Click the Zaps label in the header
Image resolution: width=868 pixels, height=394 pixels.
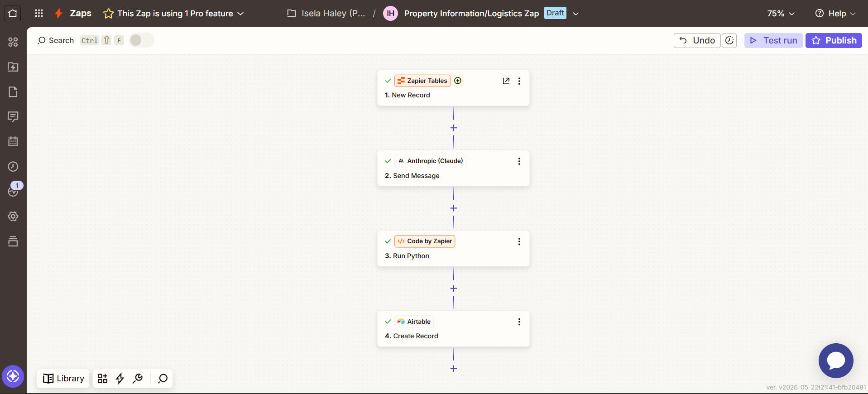click(81, 14)
